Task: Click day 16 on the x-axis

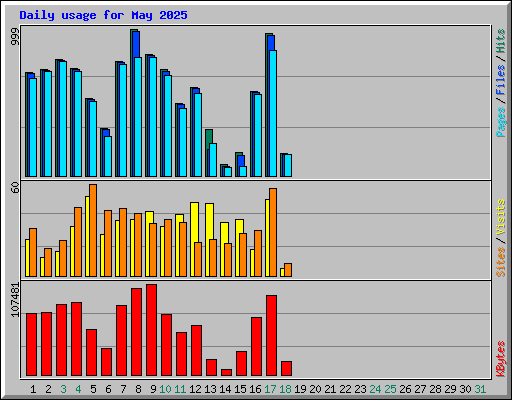Action: coord(255,389)
